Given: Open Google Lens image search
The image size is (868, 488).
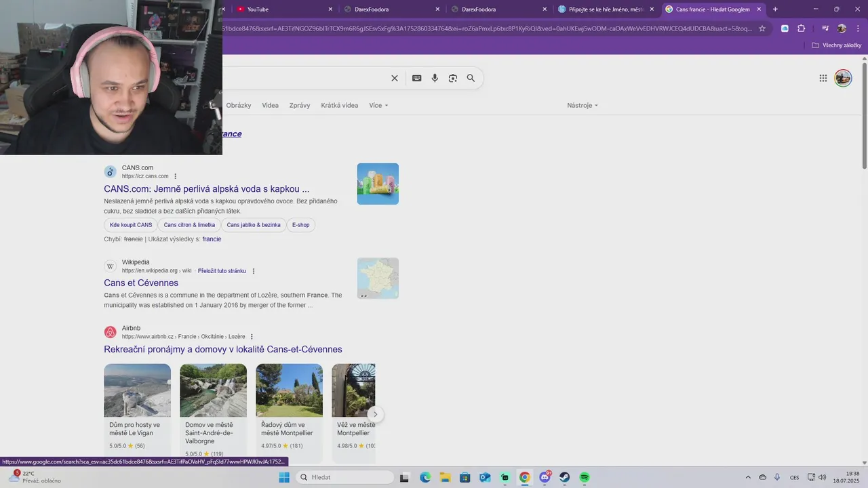Looking at the screenshot, I should [x=453, y=78].
